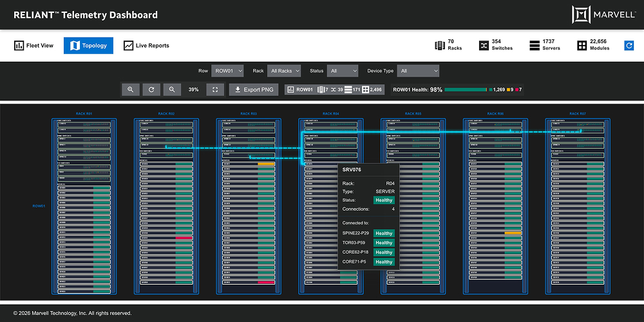Open the Row dropdown showing ROW01
644x322 pixels.
click(227, 71)
